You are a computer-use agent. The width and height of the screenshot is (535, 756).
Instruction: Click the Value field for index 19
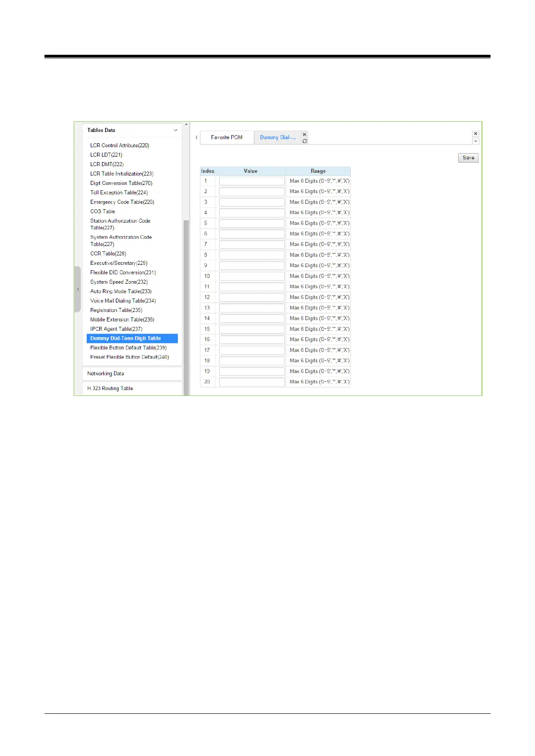point(252,371)
